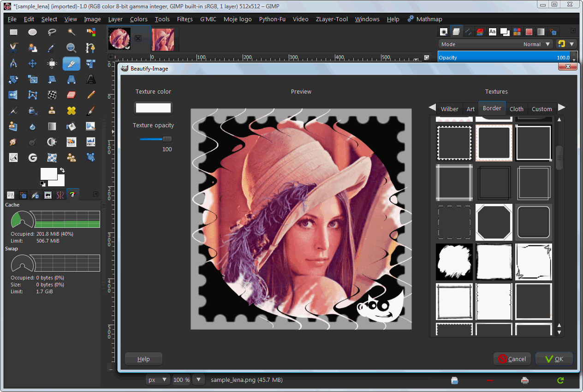The image size is (583, 392).
Task: Open the Filters menu
Action: (x=184, y=19)
